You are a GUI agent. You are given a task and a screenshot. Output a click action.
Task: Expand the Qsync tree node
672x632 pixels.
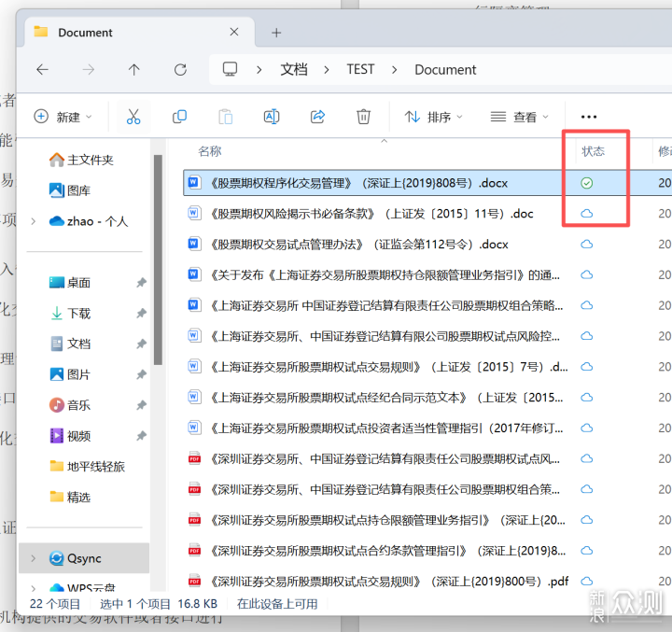(34, 558)
